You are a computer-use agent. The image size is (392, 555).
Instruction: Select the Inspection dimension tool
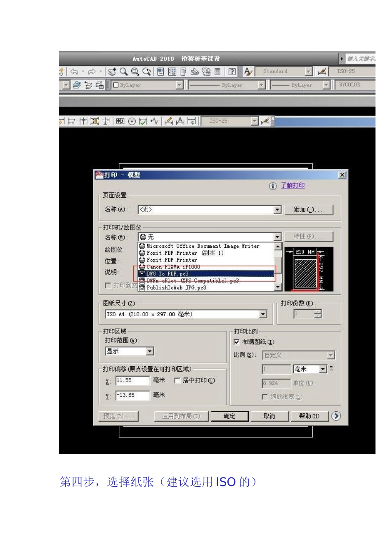pos(143,121)
